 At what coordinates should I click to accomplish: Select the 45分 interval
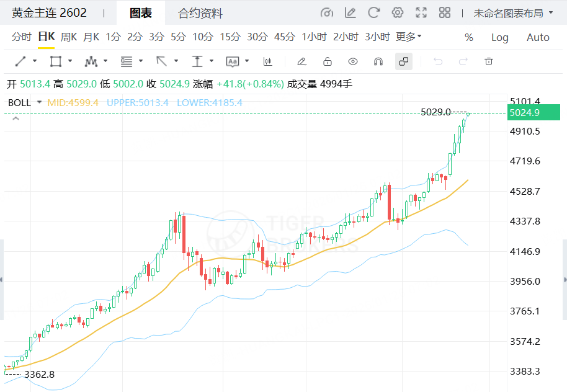(285, 37)
